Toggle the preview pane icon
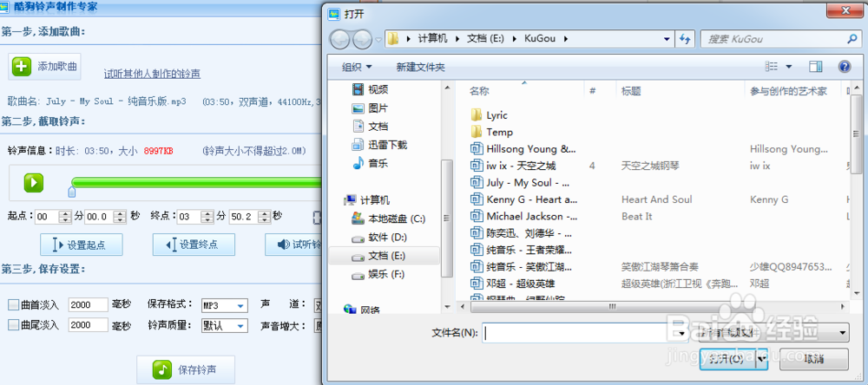Viewport: 868px width, 385px height. (x=815, y=67)
